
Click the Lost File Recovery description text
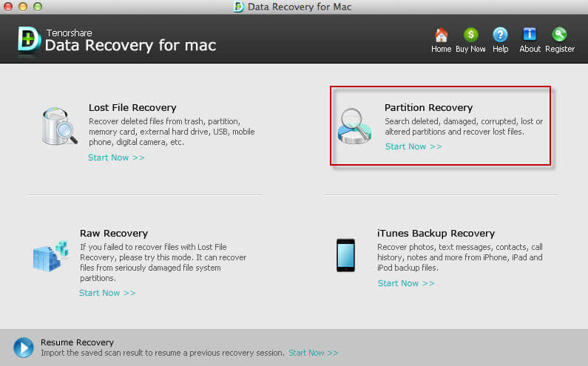click(x=172, y=132)
